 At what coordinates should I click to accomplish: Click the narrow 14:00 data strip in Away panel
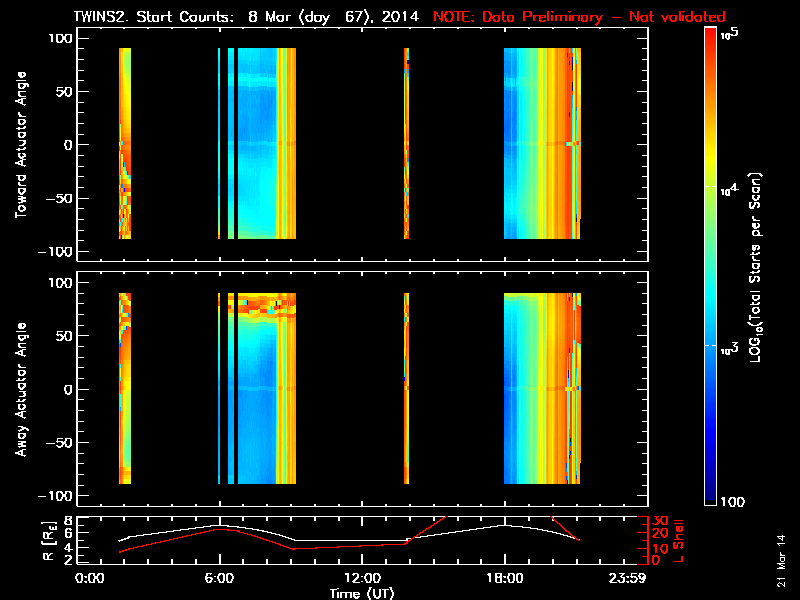(x=406, y=388)
